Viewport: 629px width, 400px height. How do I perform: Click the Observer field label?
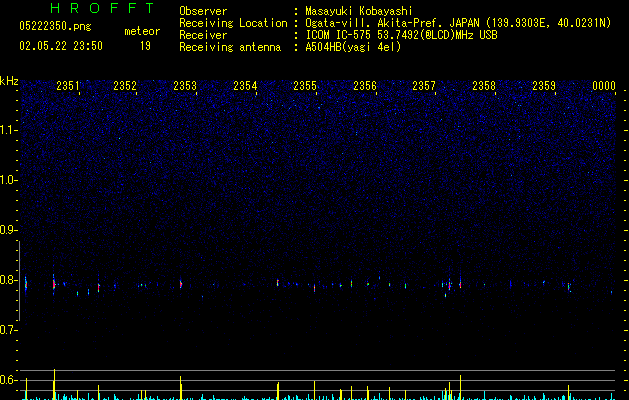pyautogui.click(x=203, y=11)
